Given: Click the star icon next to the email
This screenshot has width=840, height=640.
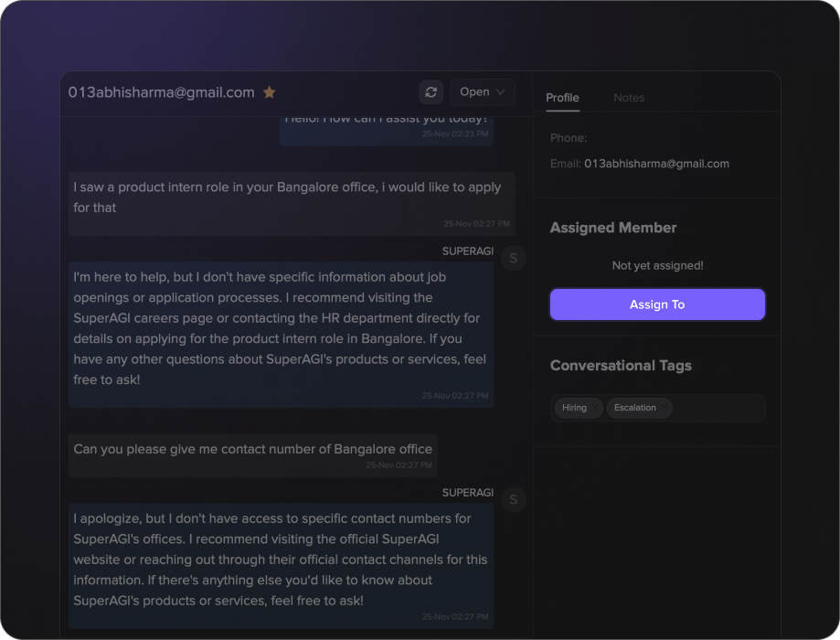Looking at the screenshot, I should 270,92.
